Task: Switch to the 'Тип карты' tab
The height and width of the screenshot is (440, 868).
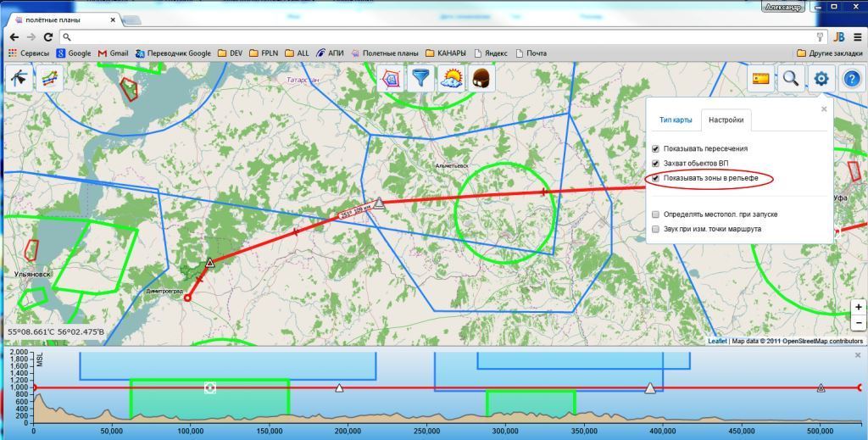Action: 676,120
